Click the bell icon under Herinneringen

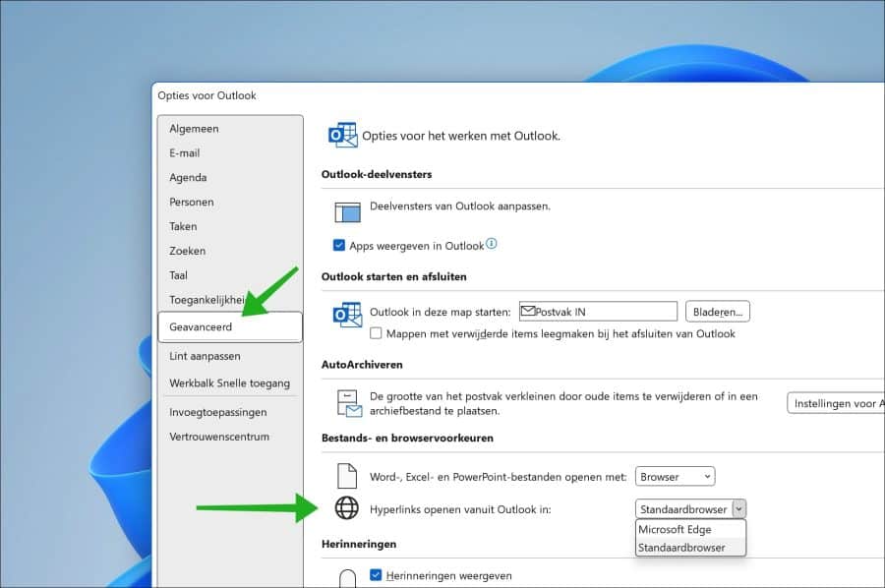coord(348,578)
